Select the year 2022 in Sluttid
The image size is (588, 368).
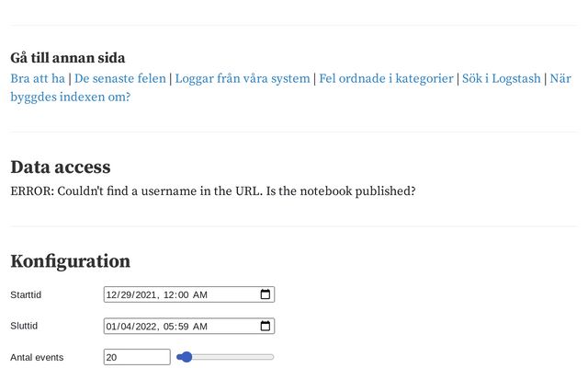[x=145, y=327]
